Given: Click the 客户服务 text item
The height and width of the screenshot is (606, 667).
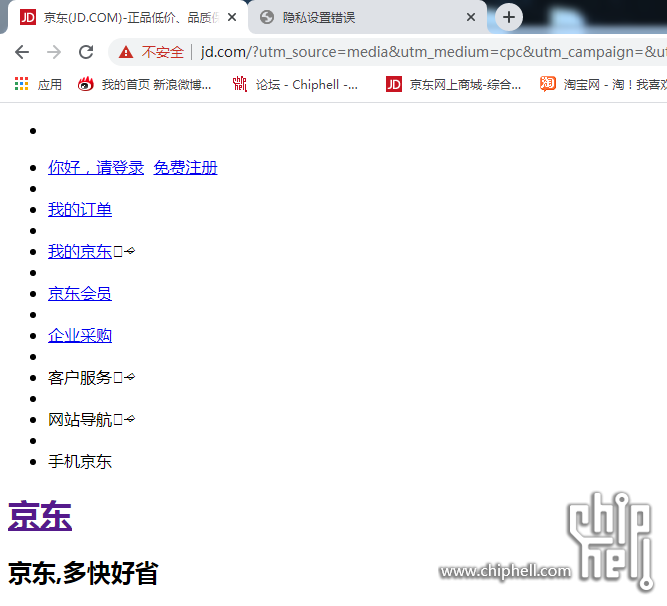Looking at the screenshot, I should [x=80, y=378].
